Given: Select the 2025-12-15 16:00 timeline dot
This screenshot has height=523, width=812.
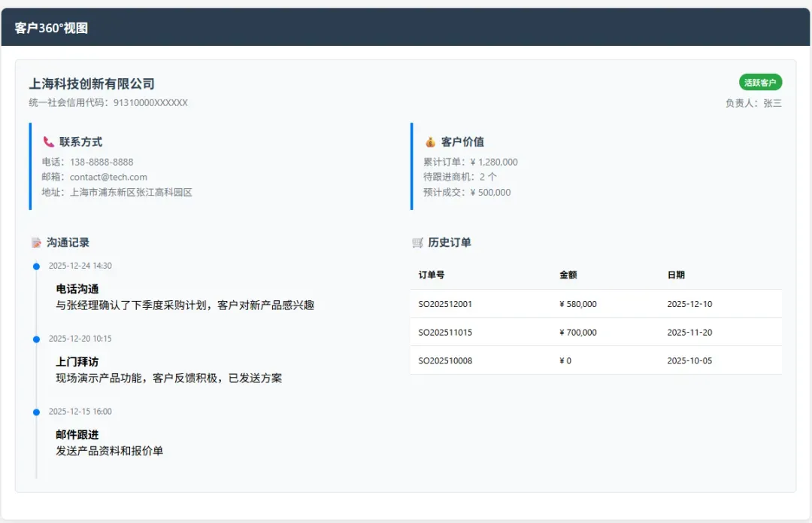Looking at the screenshot, I should pyautogui.click(x=36, y=412).
